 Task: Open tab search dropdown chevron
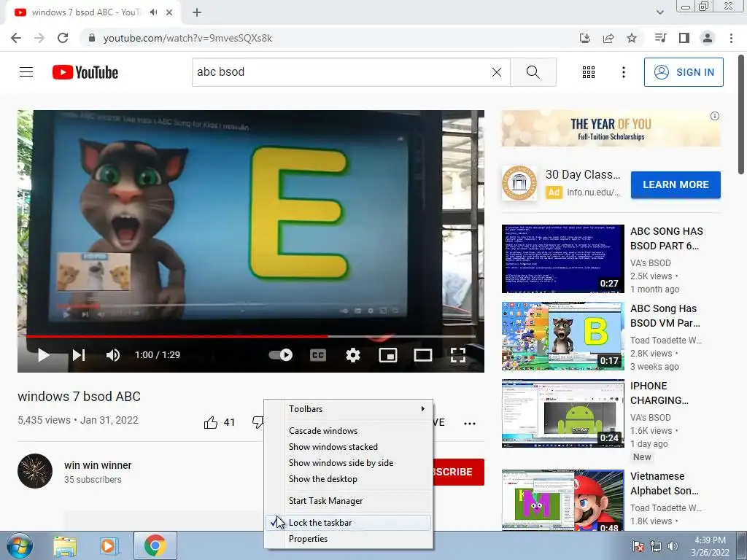(x=659, y=12)
